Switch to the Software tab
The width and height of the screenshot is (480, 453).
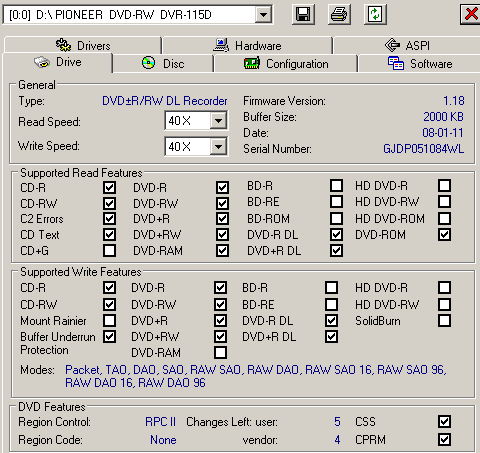419,63
